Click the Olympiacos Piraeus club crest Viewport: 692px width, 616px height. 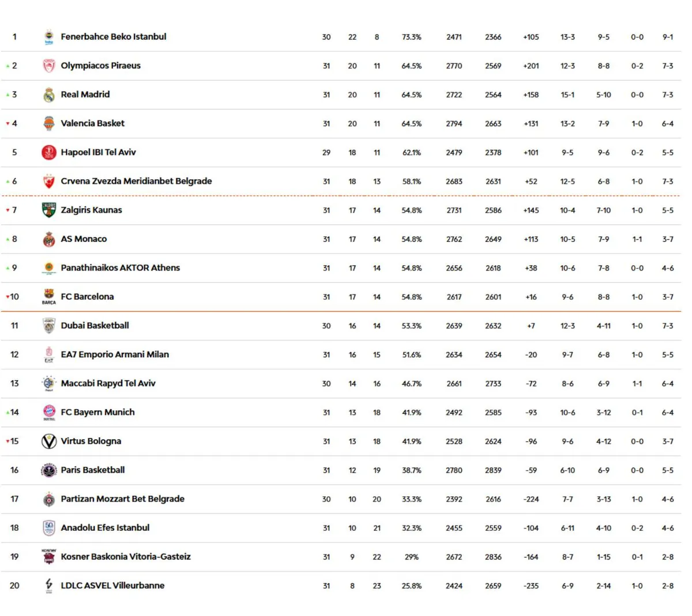(49, 66)
